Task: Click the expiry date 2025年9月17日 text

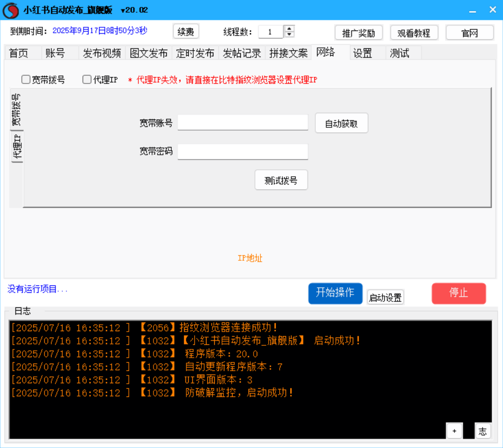Action: tap(100, 31)
